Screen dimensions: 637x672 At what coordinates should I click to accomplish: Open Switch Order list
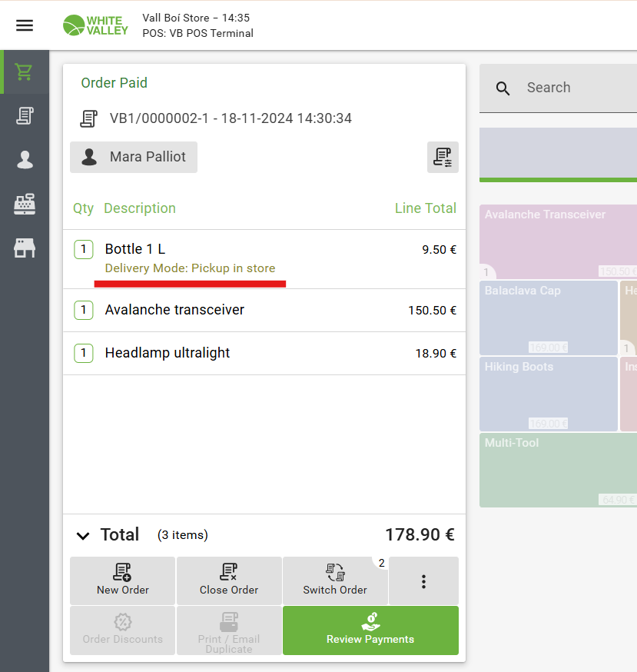point(335,581)
